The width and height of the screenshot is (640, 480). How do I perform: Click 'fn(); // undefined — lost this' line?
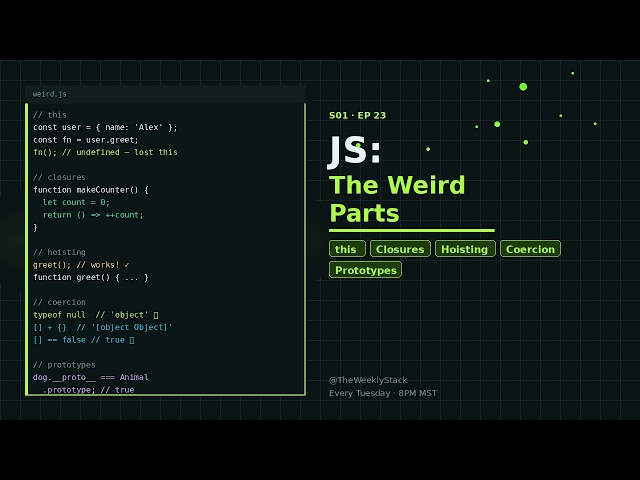105,152
